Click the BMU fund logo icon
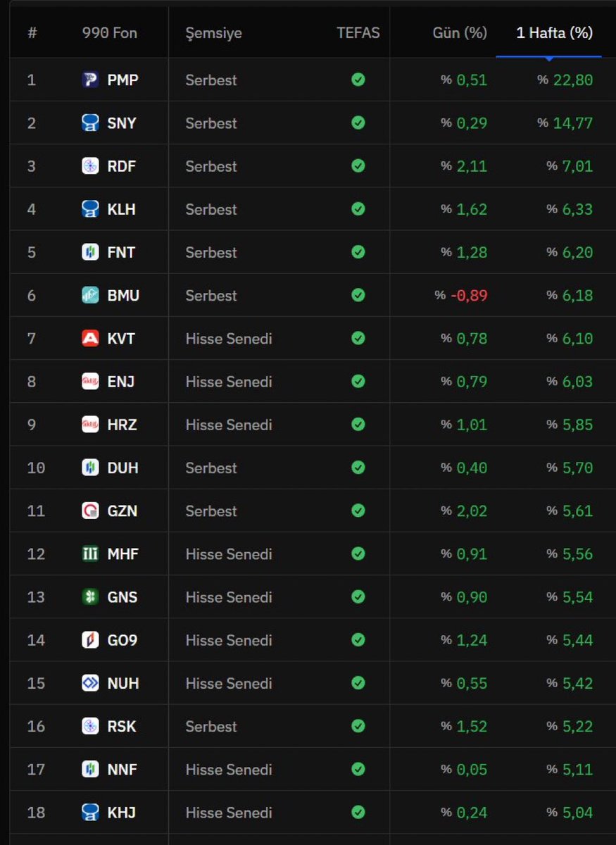The height and width of the screenshot is (845, 616). [90, 295]
